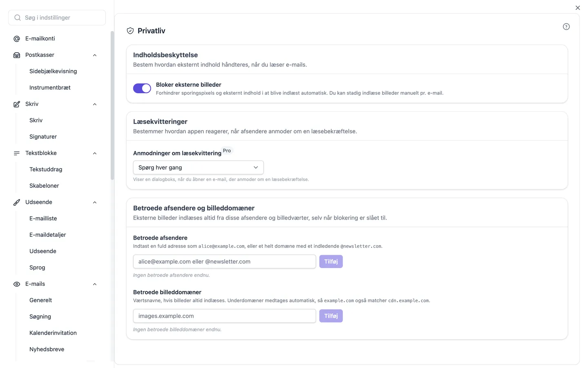Image resolution: width=588 pixels, height=368 pixels.
Task: Click the Postkasser inbox icon
Action: (17, 55)
